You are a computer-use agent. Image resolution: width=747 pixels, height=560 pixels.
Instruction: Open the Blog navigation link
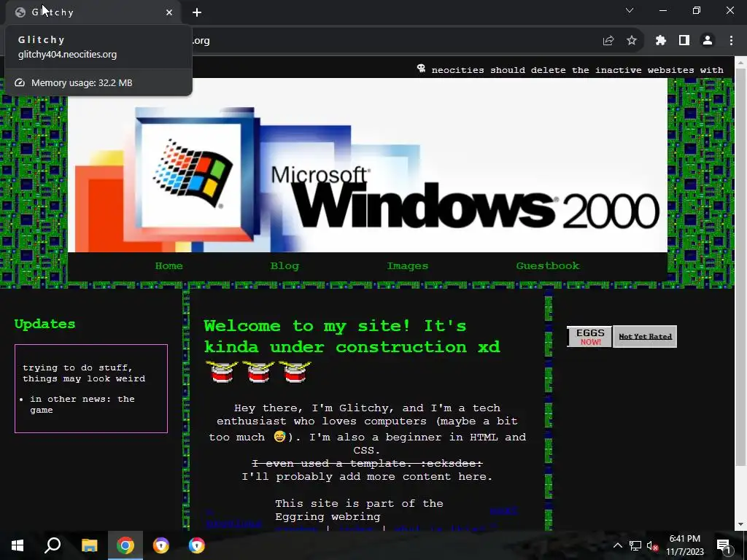285,265
